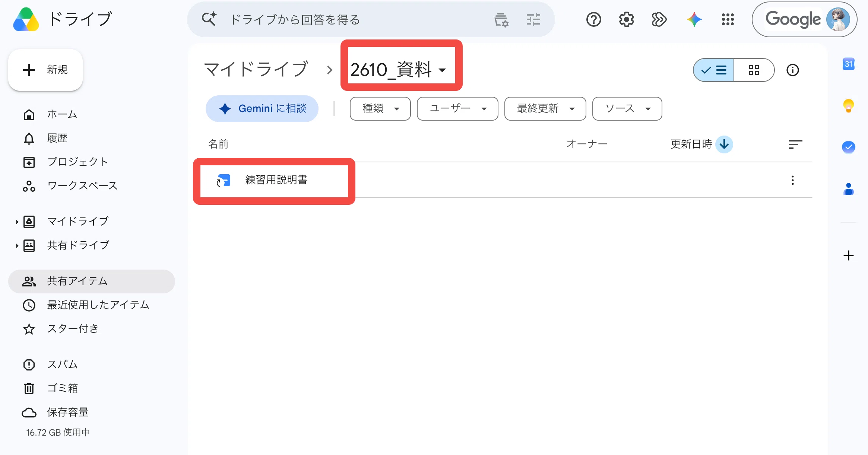Go to ホーム in the sidebar

[91, 115]
